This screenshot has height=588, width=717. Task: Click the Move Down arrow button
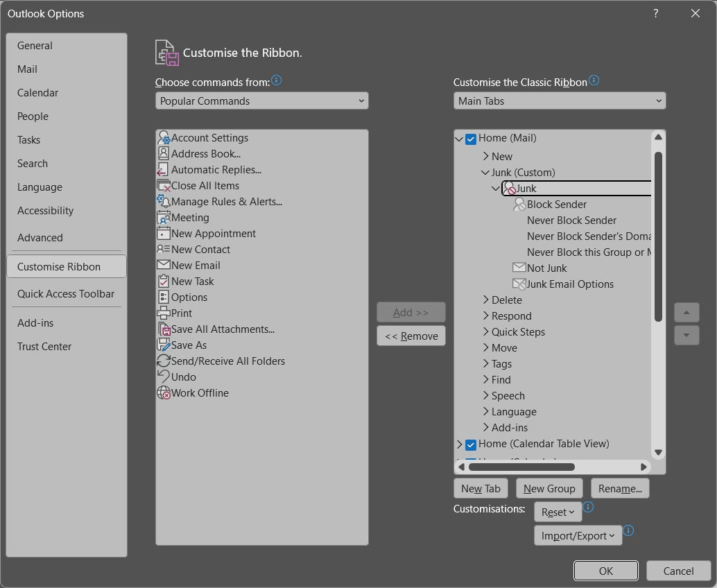(x=686, y=335)
